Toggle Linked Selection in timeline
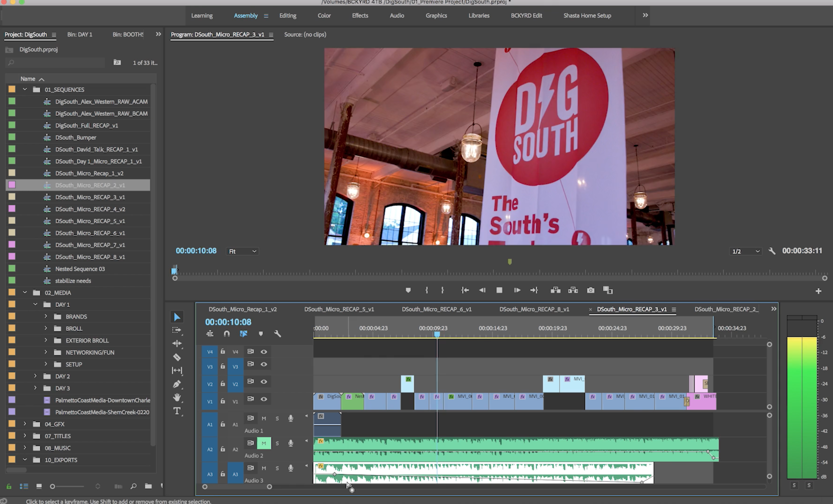The height and width of the screenshot is (504, 833). (x=244, y=334)
